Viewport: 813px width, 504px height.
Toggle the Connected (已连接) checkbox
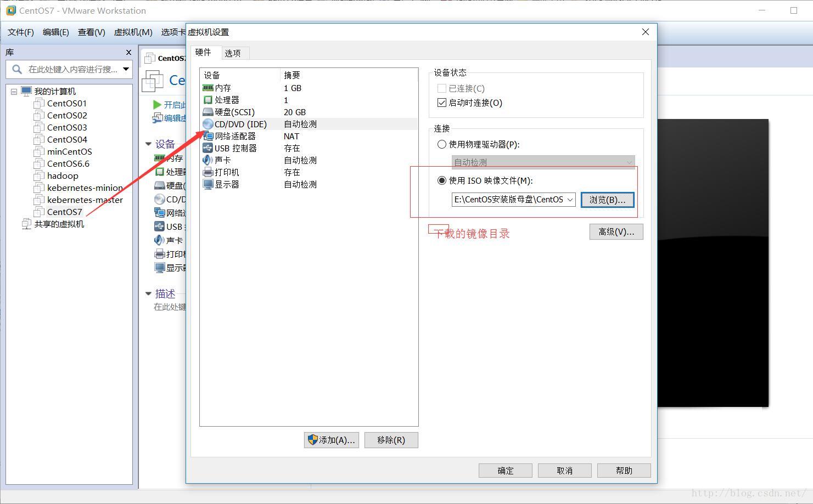tap(442, 88)
